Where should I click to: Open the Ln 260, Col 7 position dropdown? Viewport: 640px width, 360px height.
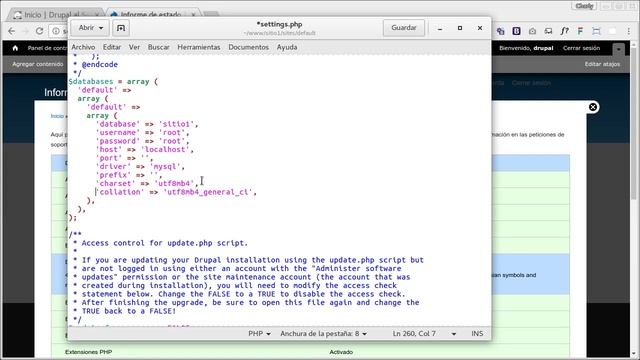[x=424, y=333]
